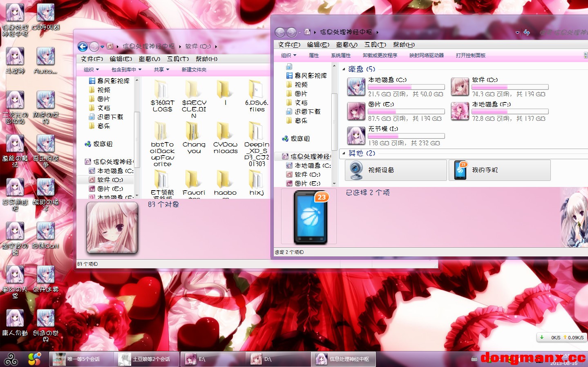
Task: Select the 软件 (D:) drive in the hard disk list
Action: (460, 87)
